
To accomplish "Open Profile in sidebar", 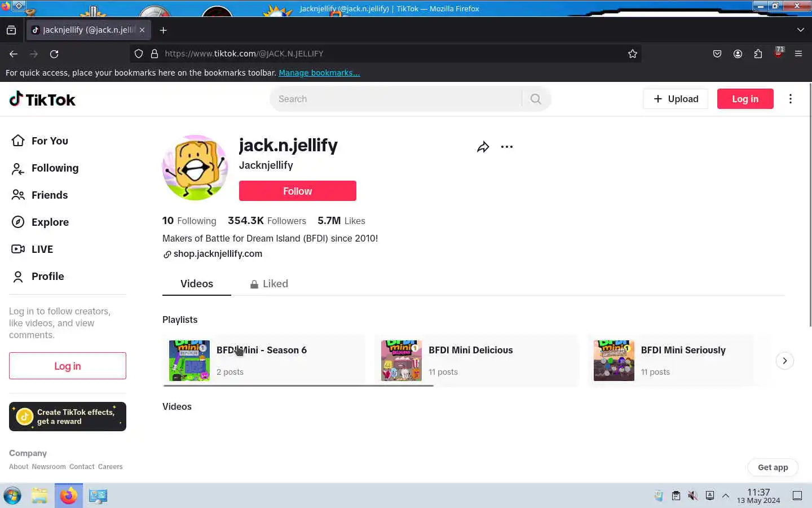I will [x=38, y=276].
